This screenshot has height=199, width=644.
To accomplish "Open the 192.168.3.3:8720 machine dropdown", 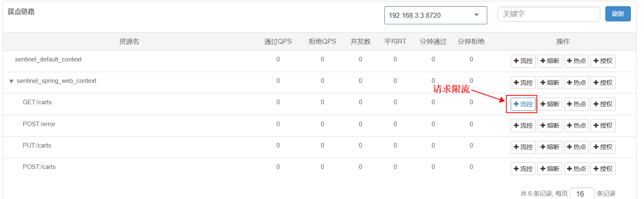I will coord(435,15).
